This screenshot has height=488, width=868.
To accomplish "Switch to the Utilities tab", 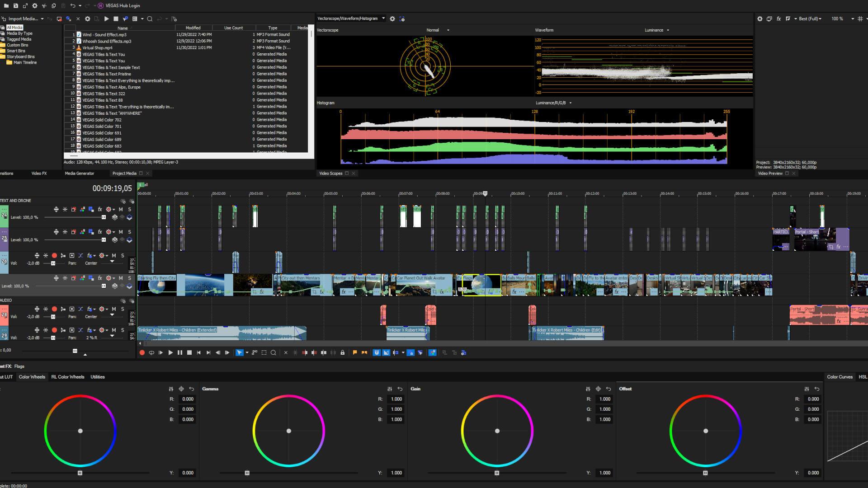I will [98, 377].
